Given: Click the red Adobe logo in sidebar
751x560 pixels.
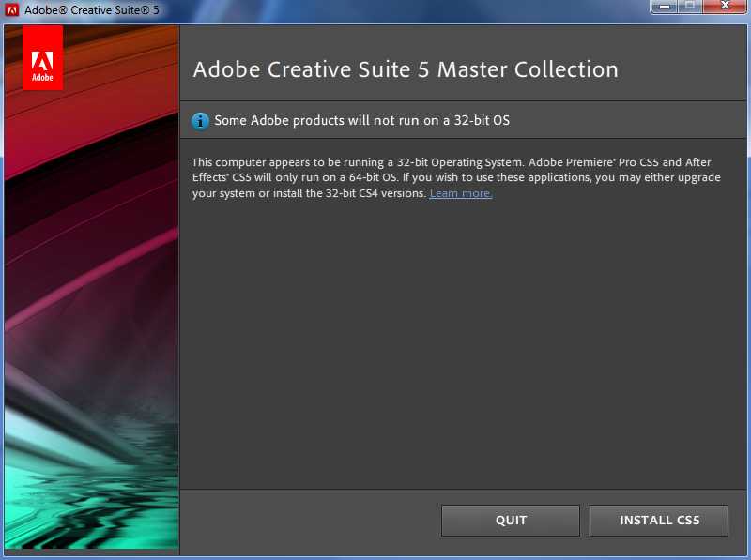Looking at the screenshot, I should click(42, 58).
